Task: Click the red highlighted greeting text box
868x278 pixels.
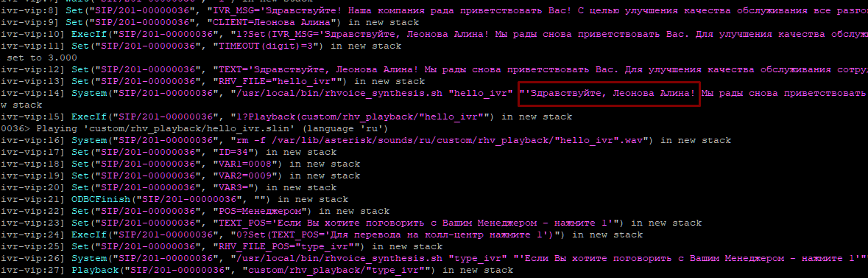Action: tap(610, 93)
